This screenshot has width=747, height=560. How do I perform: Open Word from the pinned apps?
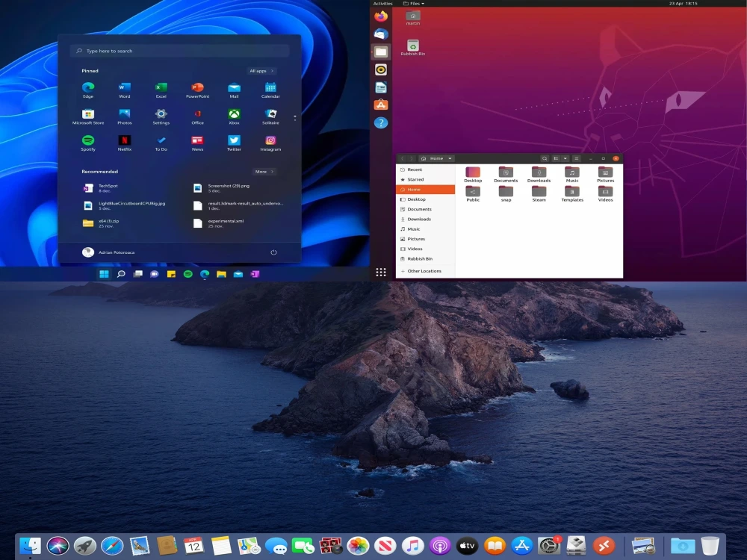point(124,90)
